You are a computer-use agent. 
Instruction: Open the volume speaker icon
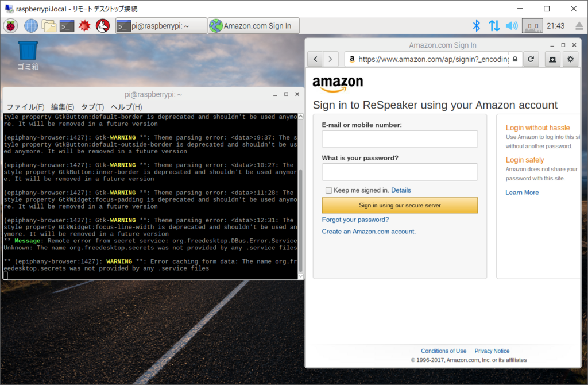pos(512,26)
